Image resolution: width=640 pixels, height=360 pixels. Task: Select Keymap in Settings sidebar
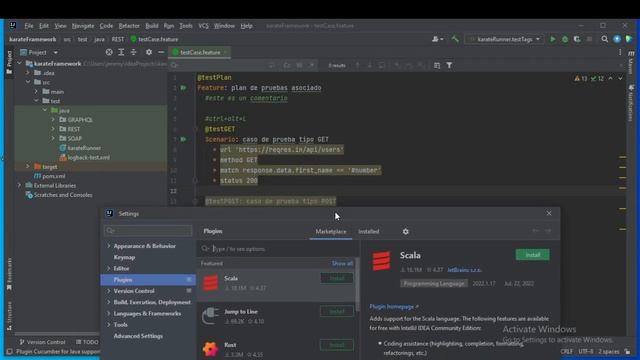click(124, 257)
